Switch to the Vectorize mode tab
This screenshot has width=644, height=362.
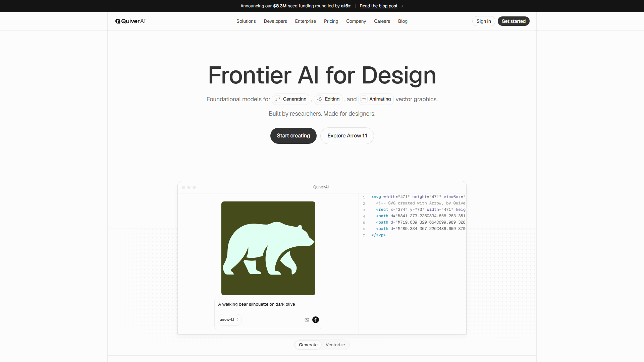335,345
